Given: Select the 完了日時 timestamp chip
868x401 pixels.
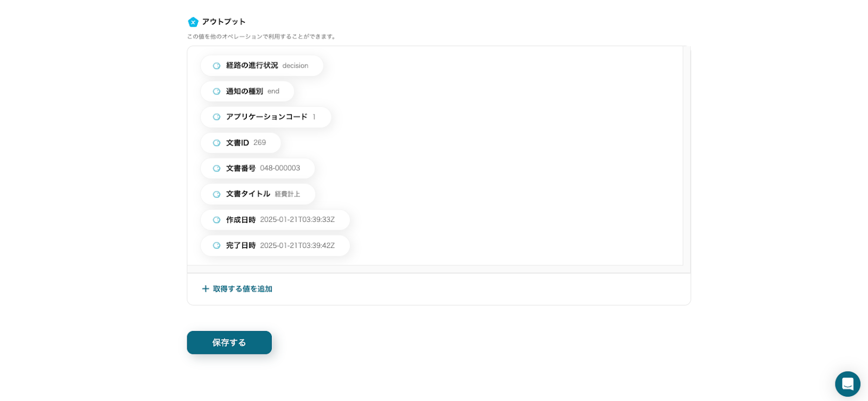Looking at the screenshot, I should [275, 245].
